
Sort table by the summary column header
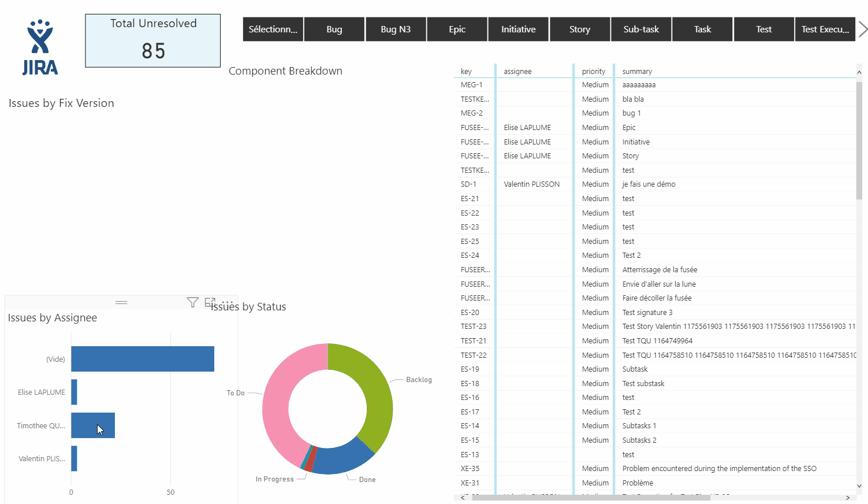637,71
